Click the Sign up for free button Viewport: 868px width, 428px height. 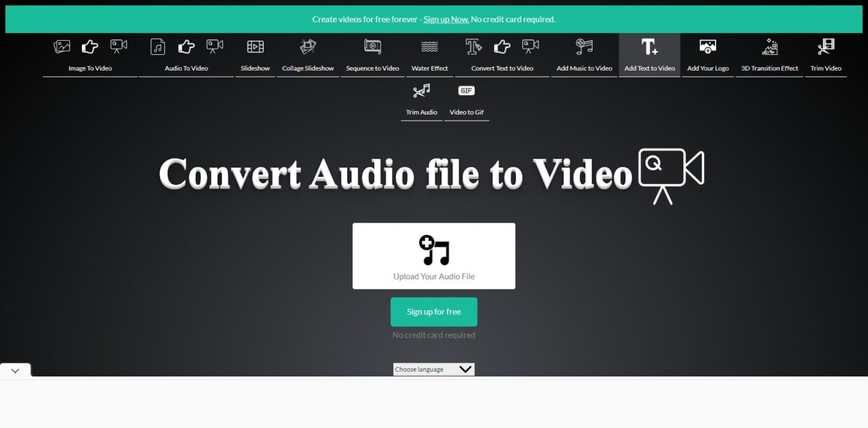point(434,312)
